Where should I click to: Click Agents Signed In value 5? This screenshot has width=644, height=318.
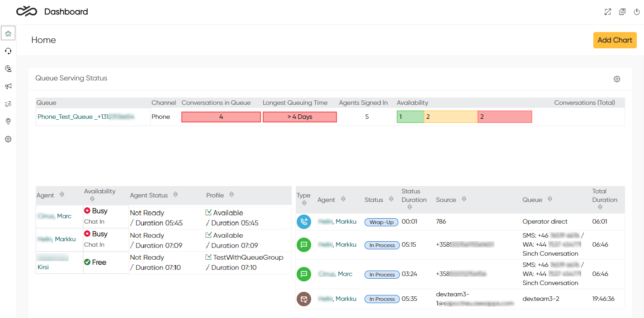[367, 117]
